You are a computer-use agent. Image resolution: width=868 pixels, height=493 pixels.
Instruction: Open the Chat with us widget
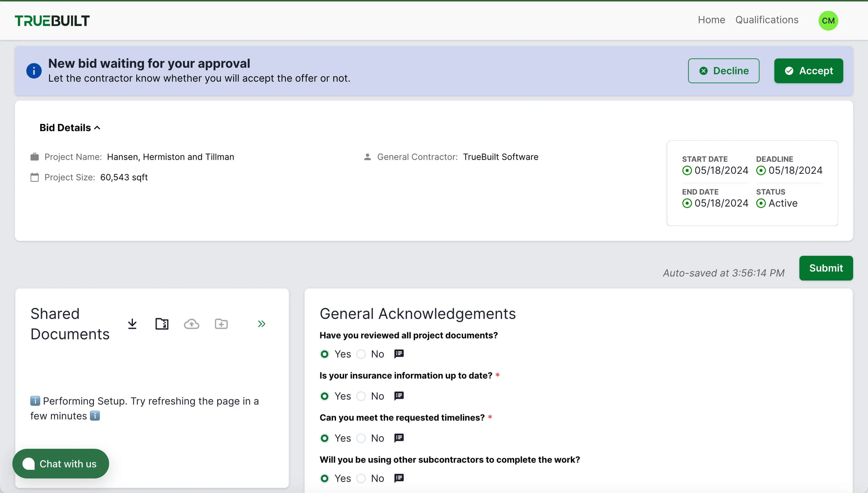pyautogui.click(x=61, y=464)
